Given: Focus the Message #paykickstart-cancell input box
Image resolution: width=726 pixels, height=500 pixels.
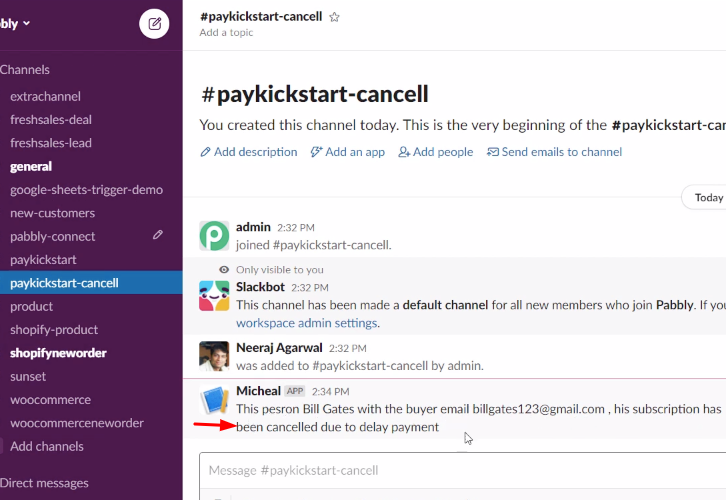Looking at the screenshot, I should (x=463, y=470).
